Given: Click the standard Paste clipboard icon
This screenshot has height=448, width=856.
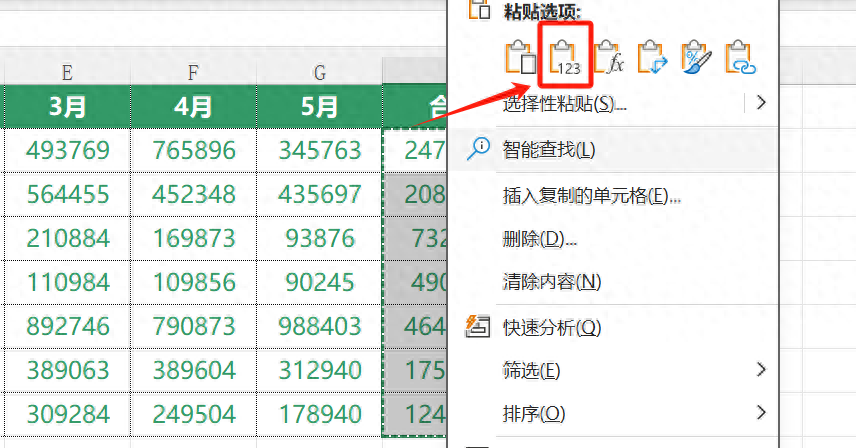Looking at the screenshot, I should coord(521,56).
